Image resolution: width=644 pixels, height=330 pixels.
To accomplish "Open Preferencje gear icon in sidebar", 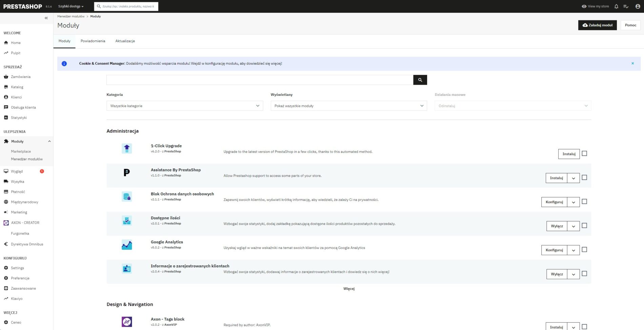I will (6, 278).
